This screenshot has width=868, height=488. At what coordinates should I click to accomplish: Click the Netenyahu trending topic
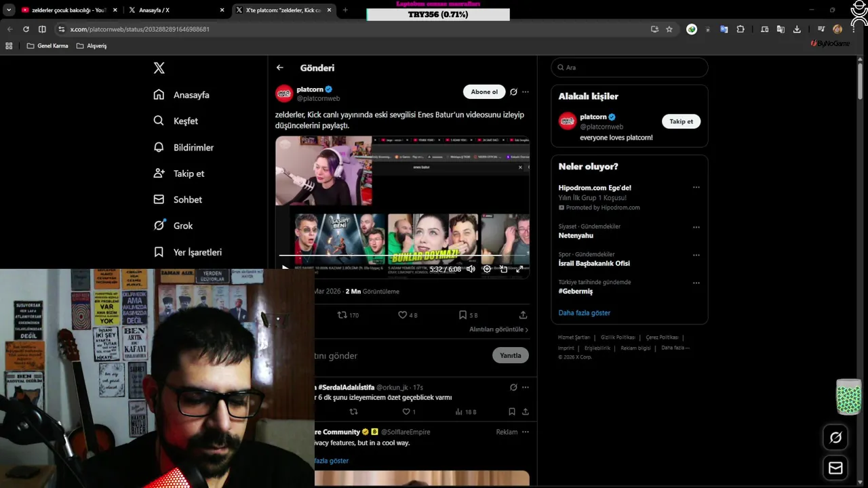(576, 236)
